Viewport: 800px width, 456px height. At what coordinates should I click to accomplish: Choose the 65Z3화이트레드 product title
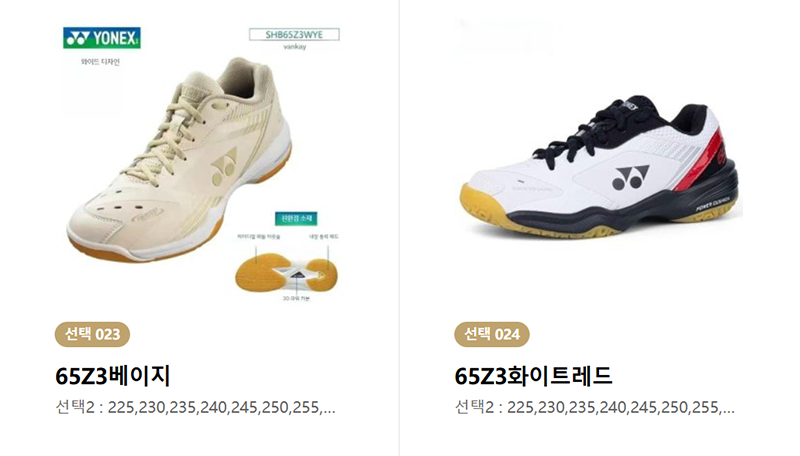[x=533, y=376]
